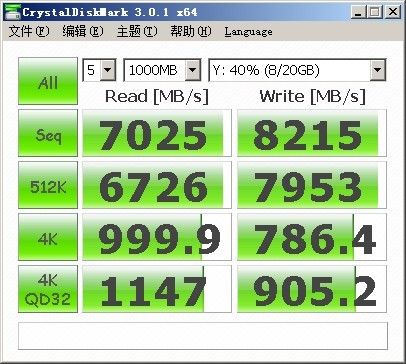Close the CrystalDiskMark window

[x=393, y=12]
